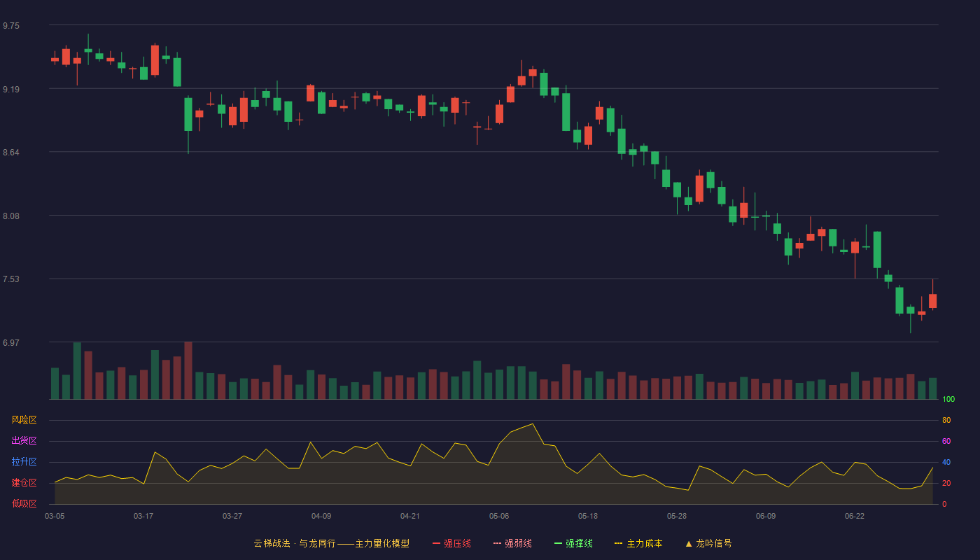Click the 05-18 date label
The height and width of the screenshot is (560, 980).
[588, 516]
